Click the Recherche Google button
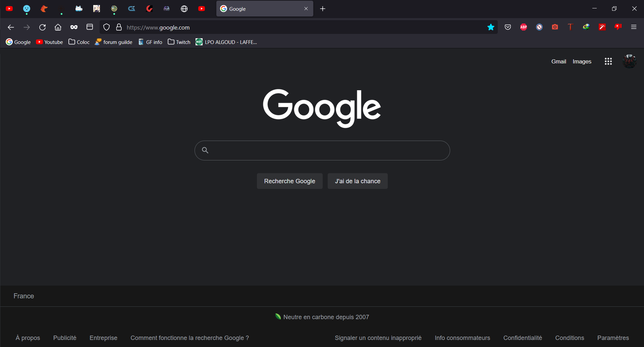The image size is (644, 347). (x=290, y=181)
